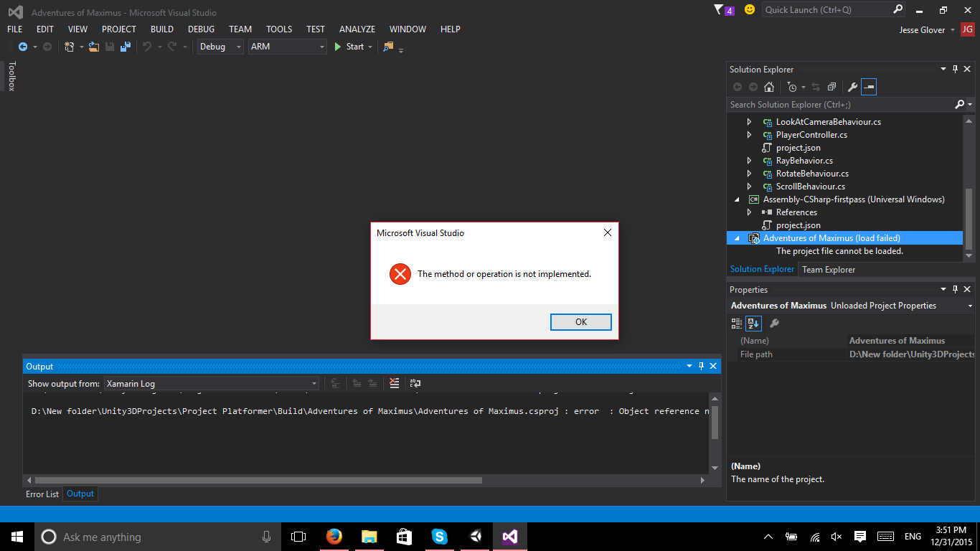Open Skype from the taskbar
The height and width of the screenshot is (551, 980).
click(439, 537)
